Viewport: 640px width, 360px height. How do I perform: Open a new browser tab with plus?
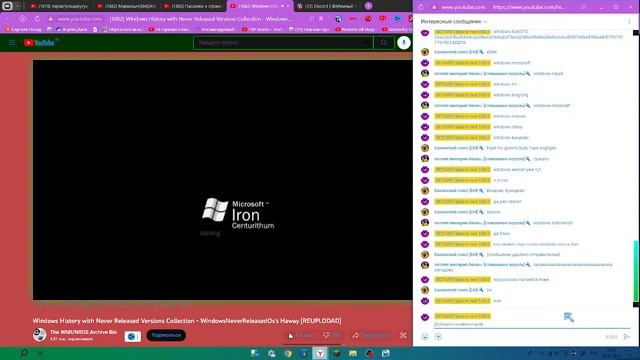point(369,6)
